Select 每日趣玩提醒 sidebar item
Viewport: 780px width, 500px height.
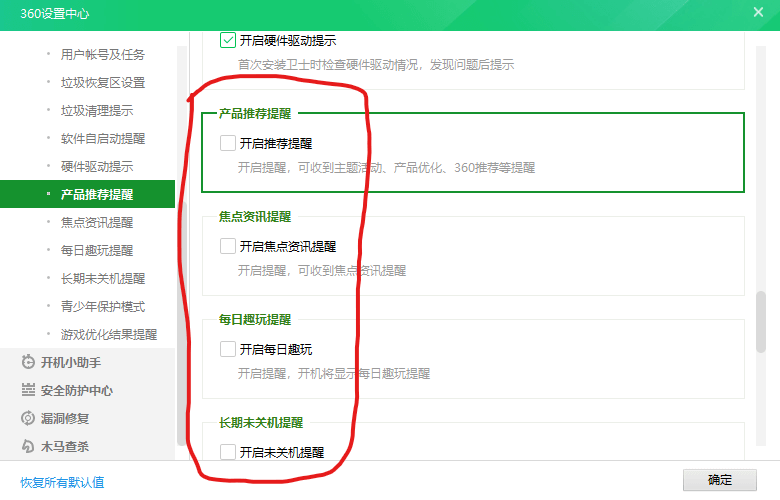[97, 250]
